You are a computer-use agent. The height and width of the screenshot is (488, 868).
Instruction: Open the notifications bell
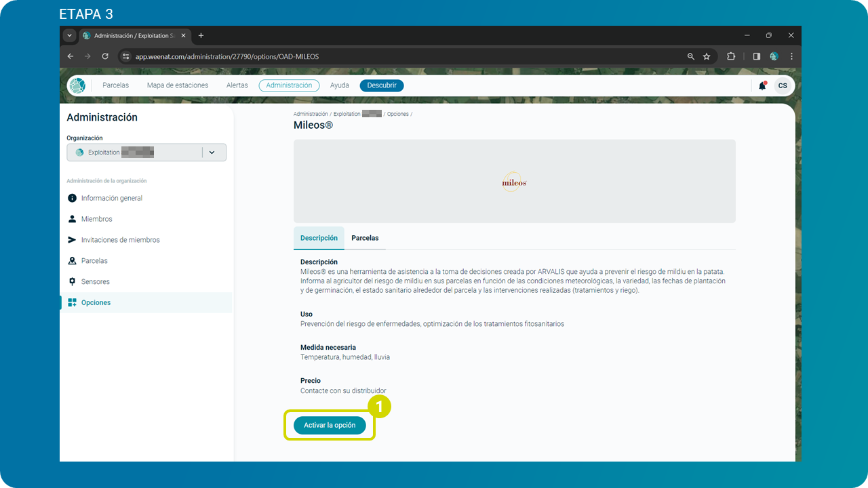click(x=762, y=86)
